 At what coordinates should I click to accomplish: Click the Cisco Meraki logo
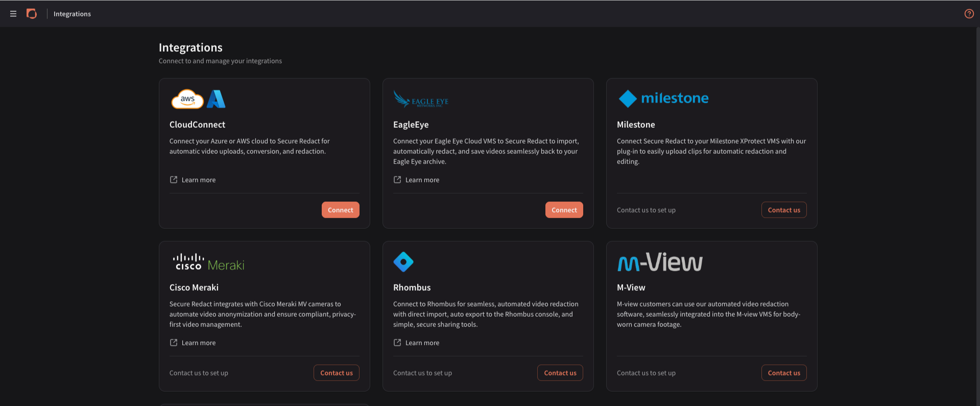click(x=208, y=262)
